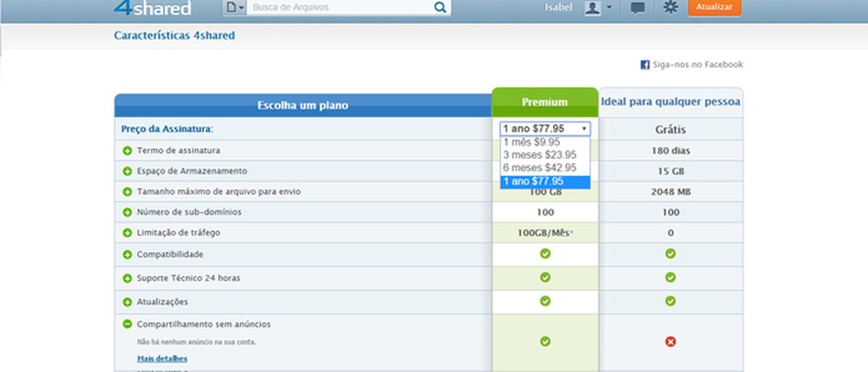Image resolution: width=868 pixels, height=372 pixels.
Task: Click the magnifying glass search icon
Action: [x=440, y=7]
